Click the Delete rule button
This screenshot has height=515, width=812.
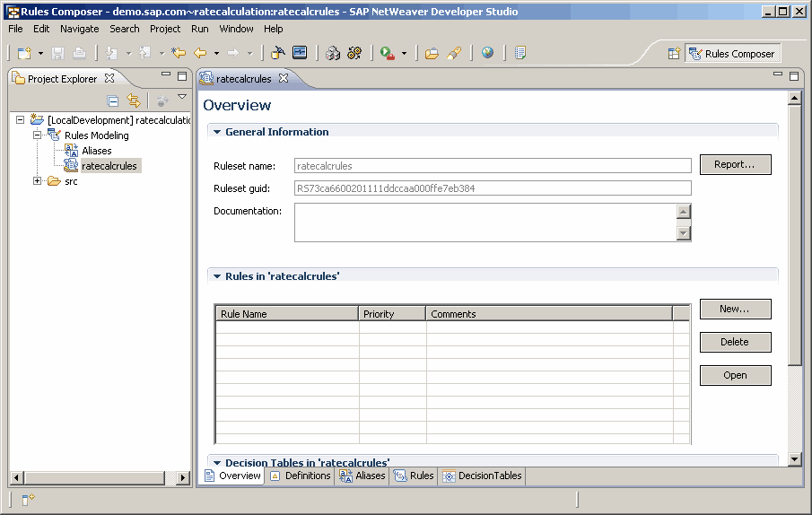736,342
